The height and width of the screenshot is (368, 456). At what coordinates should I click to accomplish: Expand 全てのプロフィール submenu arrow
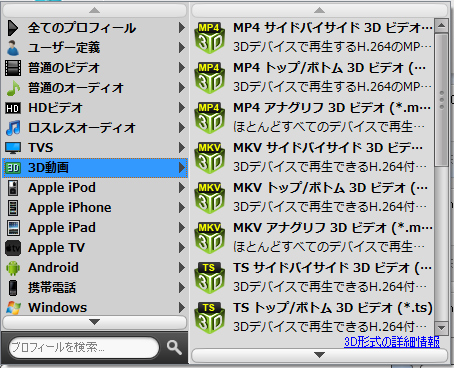tap(181, 28)
